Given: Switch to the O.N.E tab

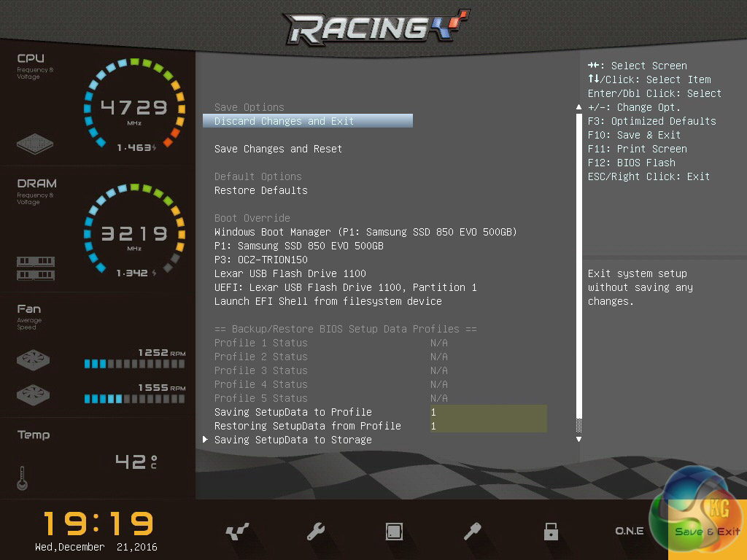Looking at the screenshot, I should [x=629, y=532].
